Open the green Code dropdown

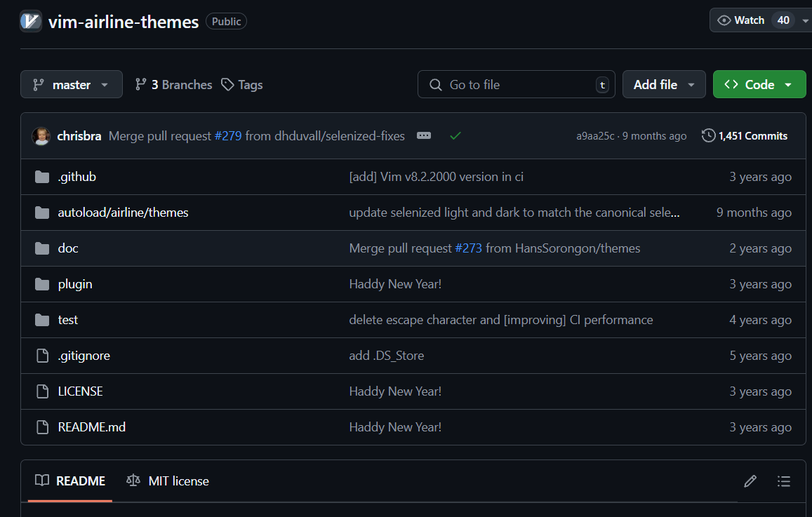click(759, 84)
